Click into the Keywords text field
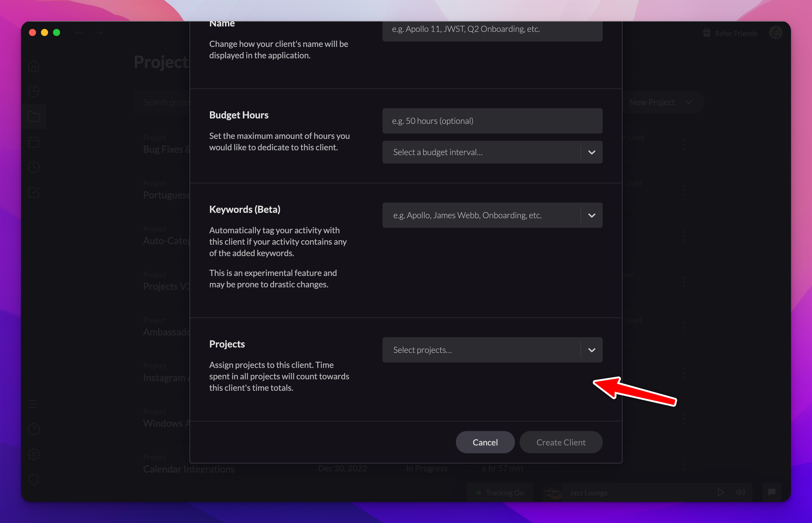The width and height of the screenshot is (812, 523). click(x=481, y=215)
